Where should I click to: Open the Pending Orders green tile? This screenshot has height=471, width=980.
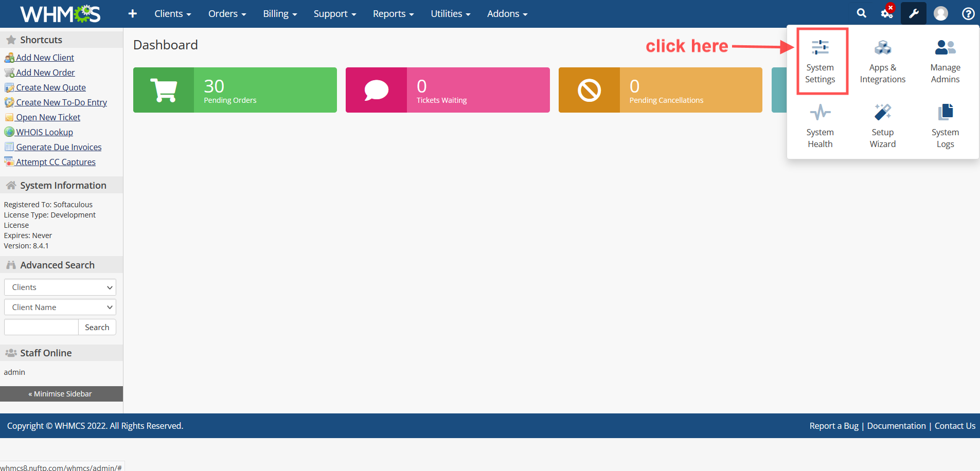click(235, 90)
